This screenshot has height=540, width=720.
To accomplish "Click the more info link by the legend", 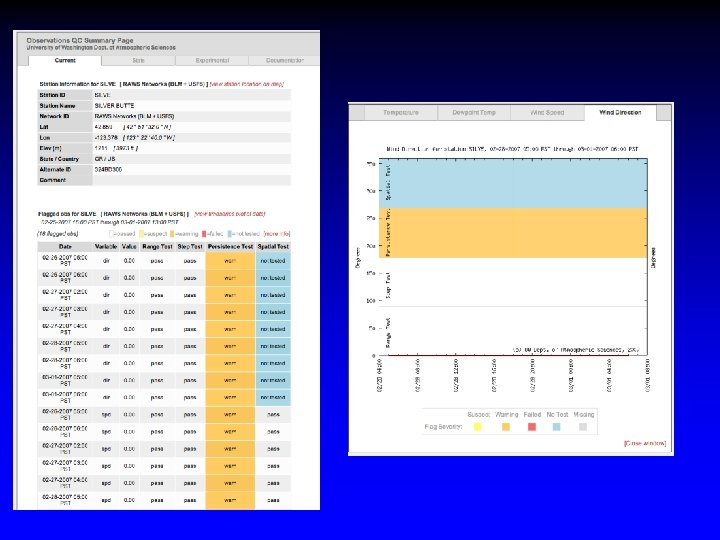I will tap(277, 234).
